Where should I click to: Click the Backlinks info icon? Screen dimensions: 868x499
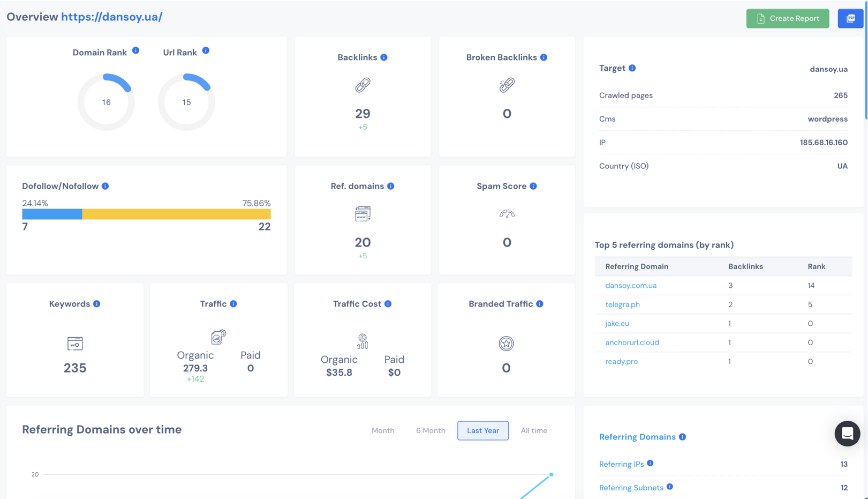point(384,57)
